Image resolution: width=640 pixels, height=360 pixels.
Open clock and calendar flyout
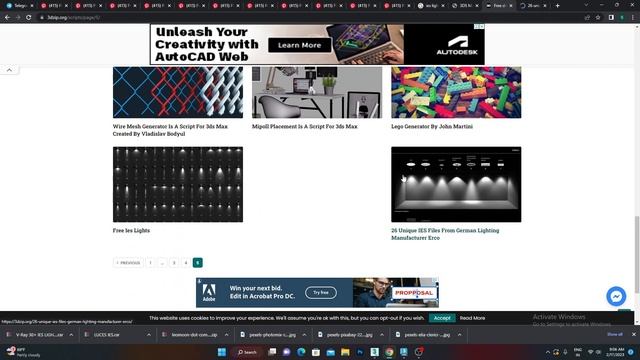click(x=616, y=352)
